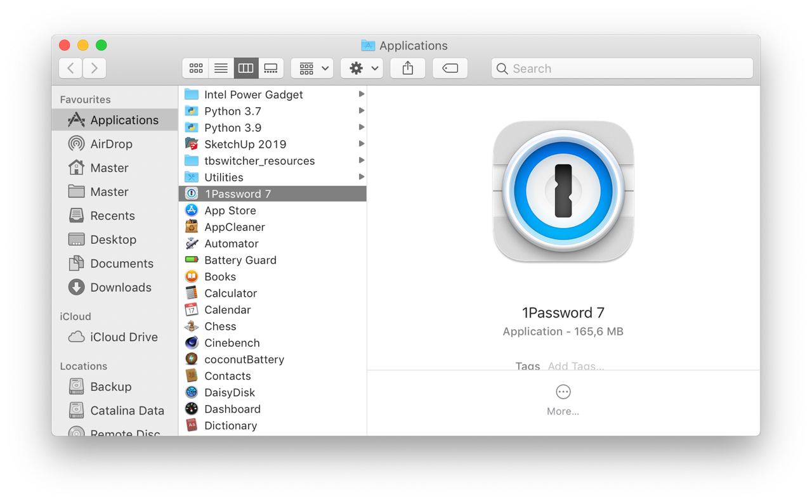This screenshot has width=812, height=504.
Task: Expand the Intel Power Gadget folder arrow
Action: [361, 94]
